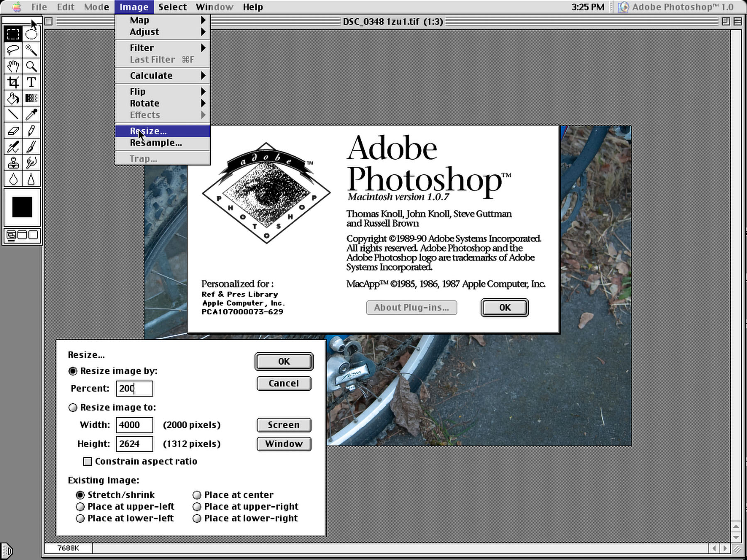Choose Resample... from Image menu
This screenshot has height=560, width=747.
pyautogui.click(x=163, y=143)
